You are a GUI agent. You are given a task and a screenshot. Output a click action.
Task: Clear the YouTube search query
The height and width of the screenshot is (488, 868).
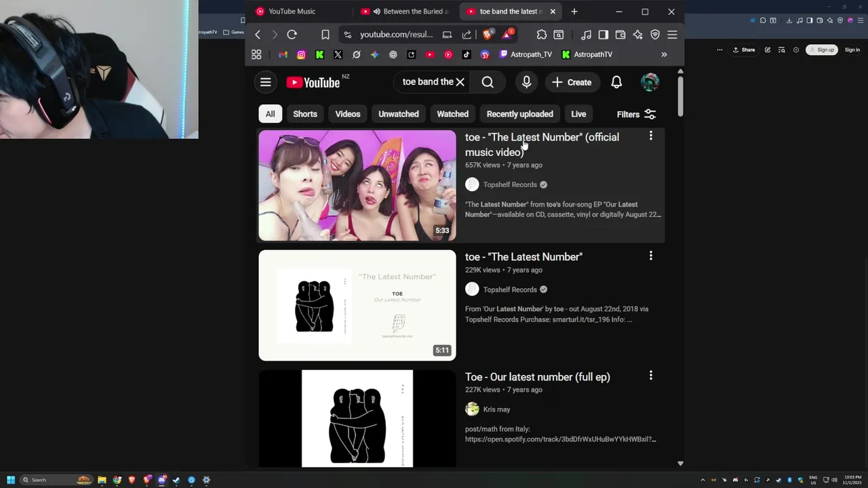click(x=460, y=82)
